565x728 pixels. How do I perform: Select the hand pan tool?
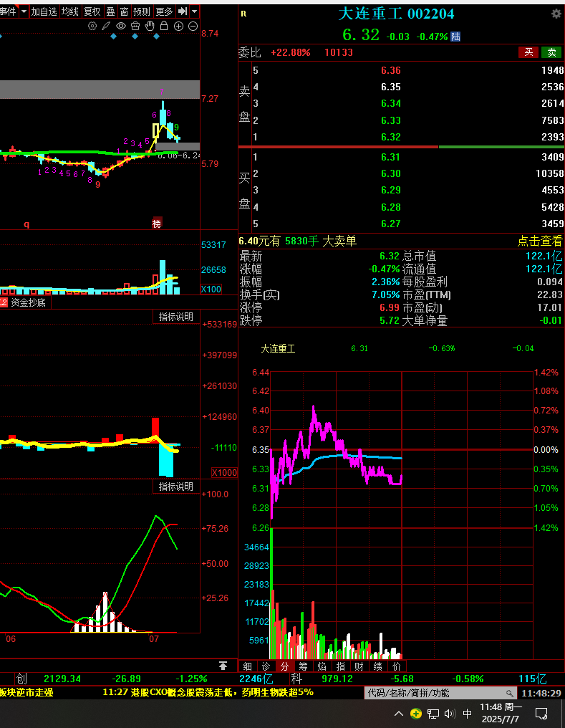(150, 26)
